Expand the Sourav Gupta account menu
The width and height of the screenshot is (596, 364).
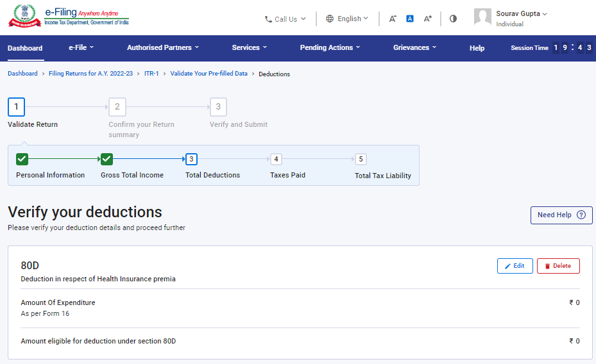click(522, 13)
